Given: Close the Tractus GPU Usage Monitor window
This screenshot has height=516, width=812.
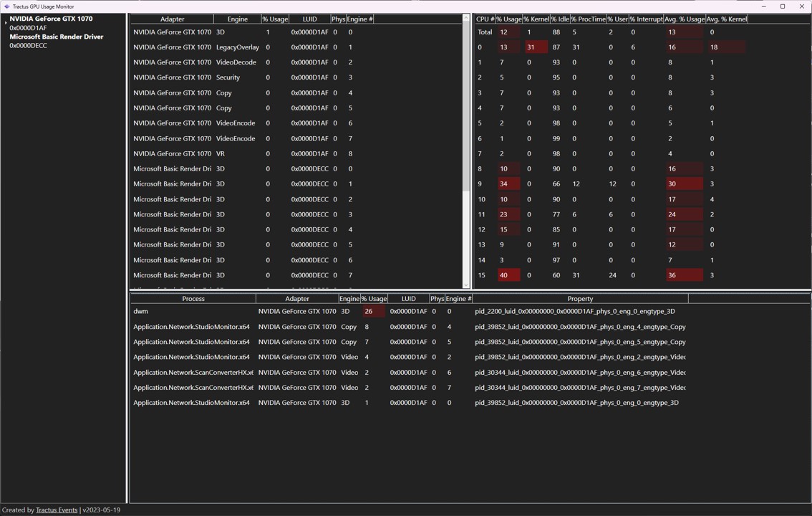Looking at the screenshot, I should coord(801,6).
